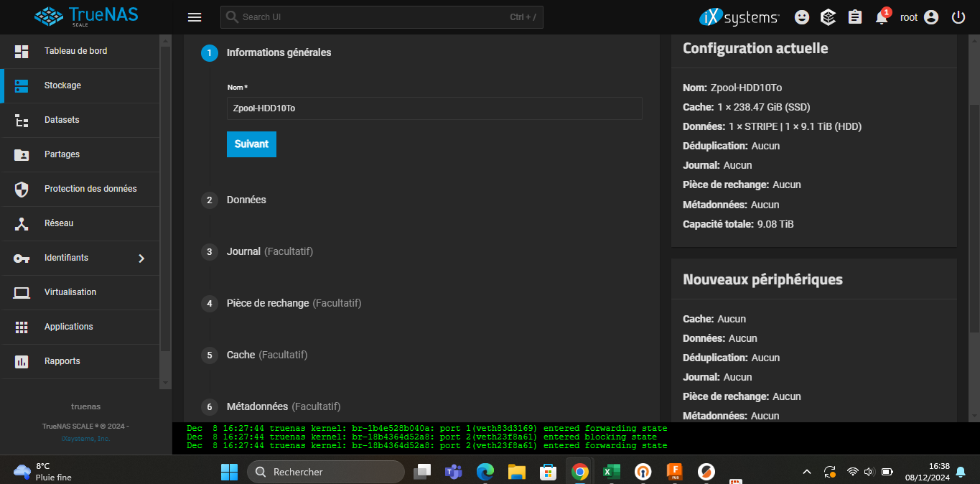Follow the iXsystems, Inc. footer link
This screenshot has height=484, width=980.
tap(85, 438)
